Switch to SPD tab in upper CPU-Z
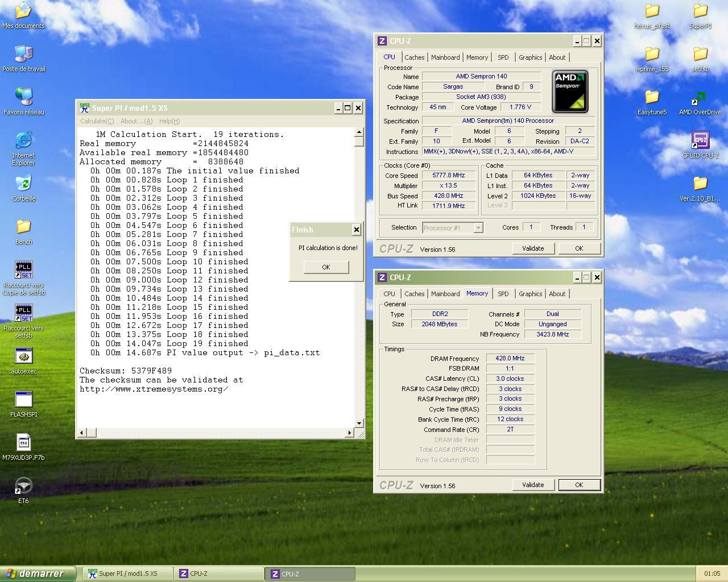Viewport: 728px width, 582px height. (x=503, y=57)
